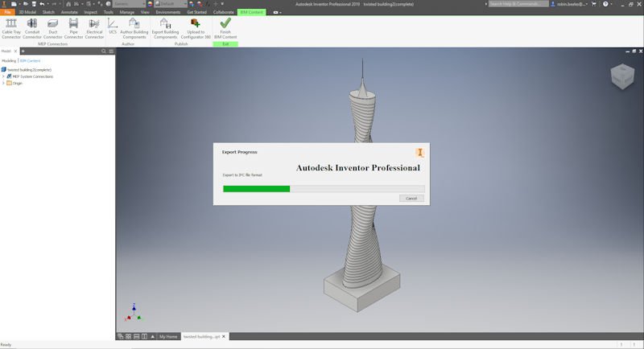Select the Duct Connector tool
This screenshot has width=644, height=349.
coord(53,28)
